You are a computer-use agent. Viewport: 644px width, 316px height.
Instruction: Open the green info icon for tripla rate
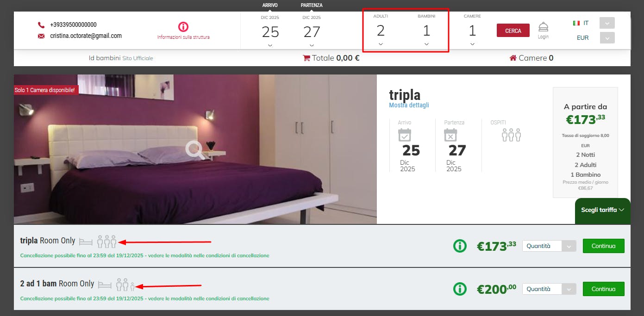pos(460,246)
